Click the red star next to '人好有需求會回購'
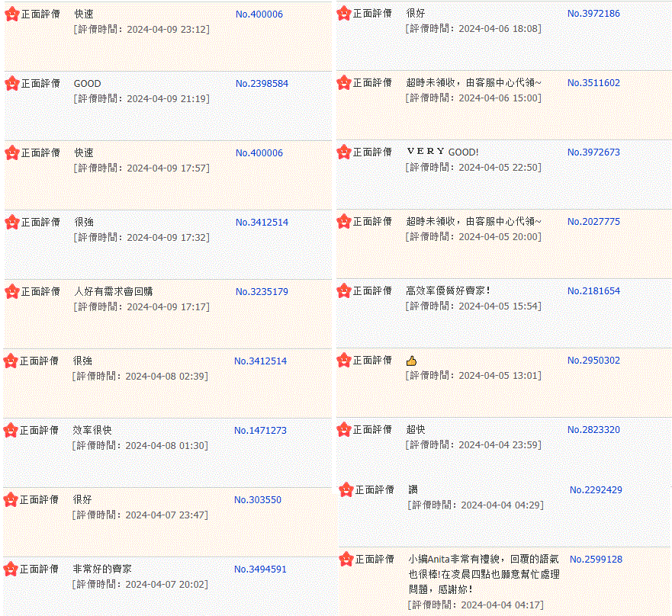The width and height of the screenshot is (672, 616). pyautogui.click(x=11, y=291)
